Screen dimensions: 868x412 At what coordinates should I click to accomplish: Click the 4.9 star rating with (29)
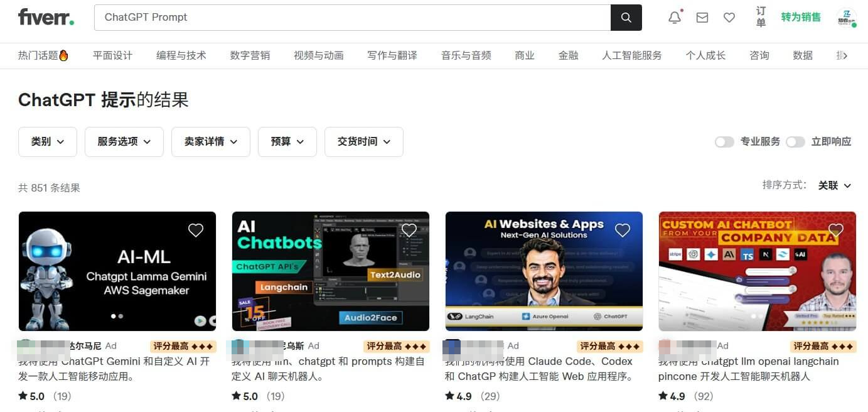click(473, 396)
